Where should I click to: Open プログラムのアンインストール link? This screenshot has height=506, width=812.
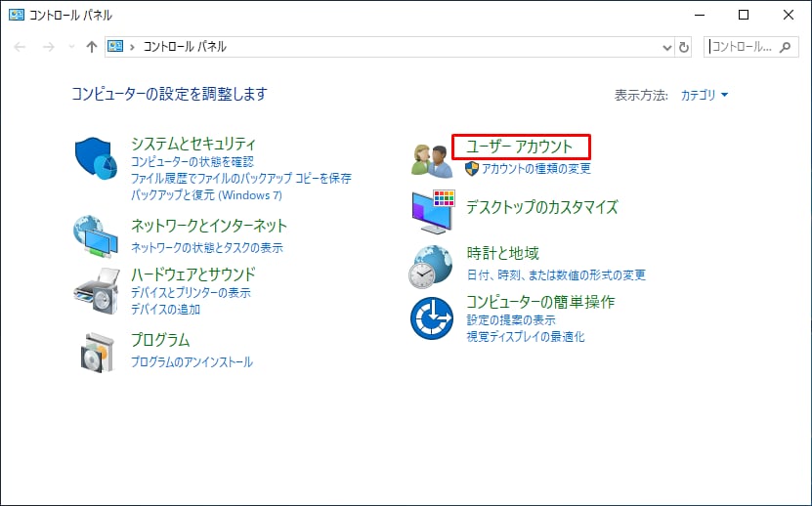192,361
